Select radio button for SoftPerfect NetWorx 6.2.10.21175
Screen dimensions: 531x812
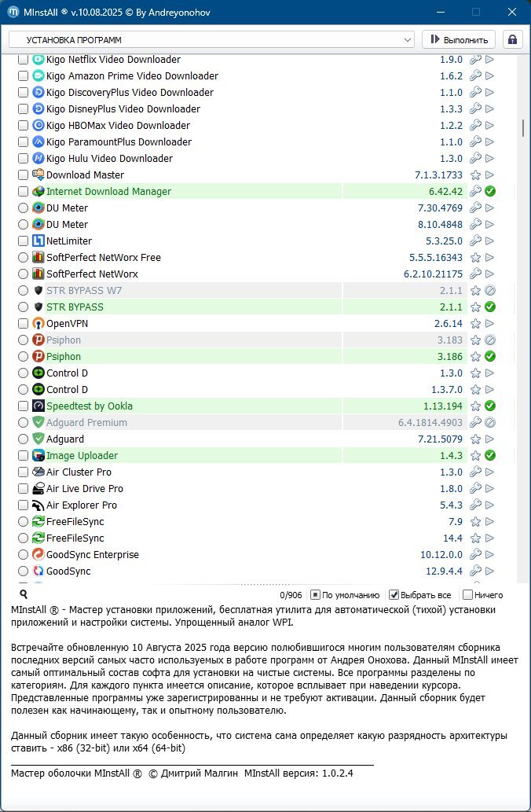coord(23,274)
